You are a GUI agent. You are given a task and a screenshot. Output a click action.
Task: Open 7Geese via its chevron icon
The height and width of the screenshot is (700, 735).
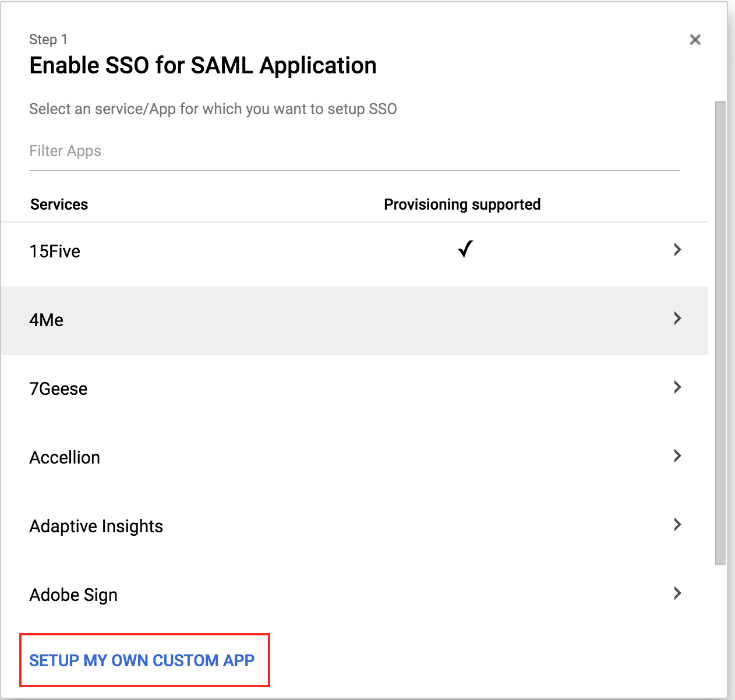[677, 387]
